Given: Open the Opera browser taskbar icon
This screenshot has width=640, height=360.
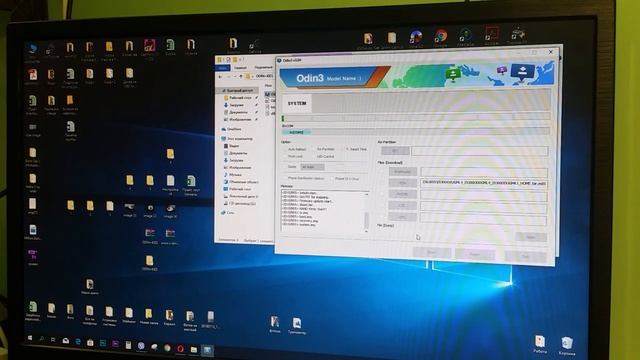Looking at the screenshot, I should point(180,349).
